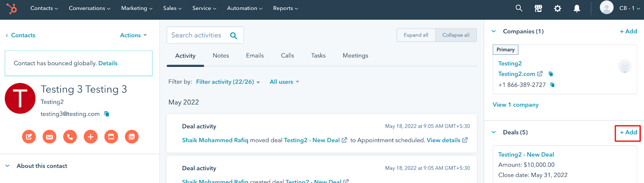Open the Marketing menu in navigation bar
Screen dimensions: 644x183
[x=136, y=8]
